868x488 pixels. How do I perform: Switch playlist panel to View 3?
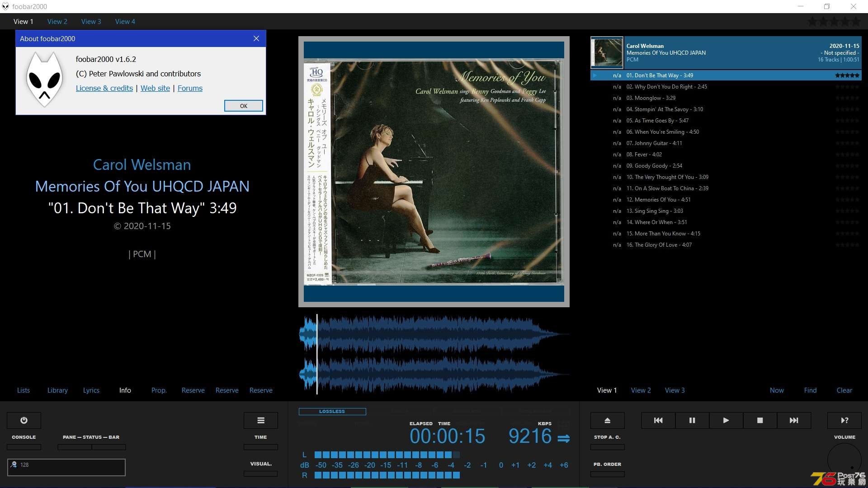pos(675,390)
